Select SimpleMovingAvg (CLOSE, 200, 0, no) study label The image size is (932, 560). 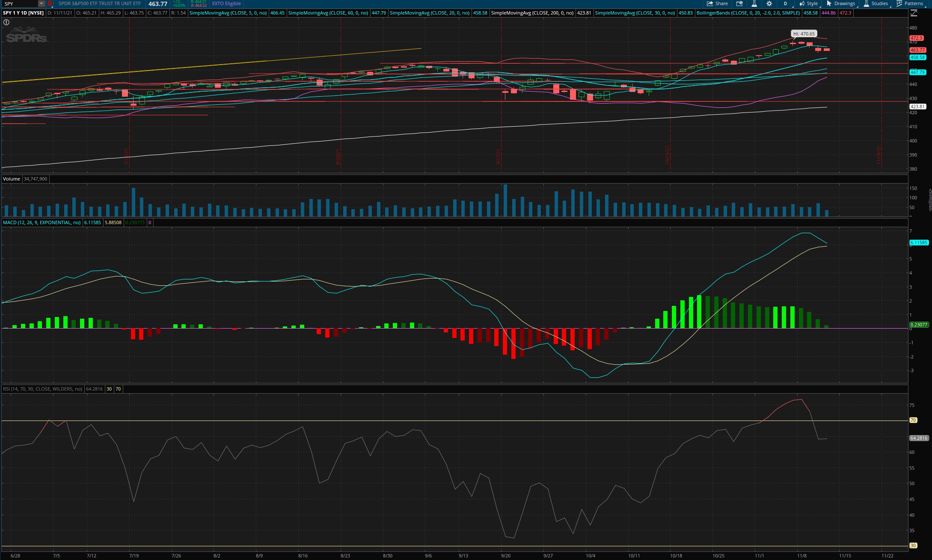click(532, 13)
